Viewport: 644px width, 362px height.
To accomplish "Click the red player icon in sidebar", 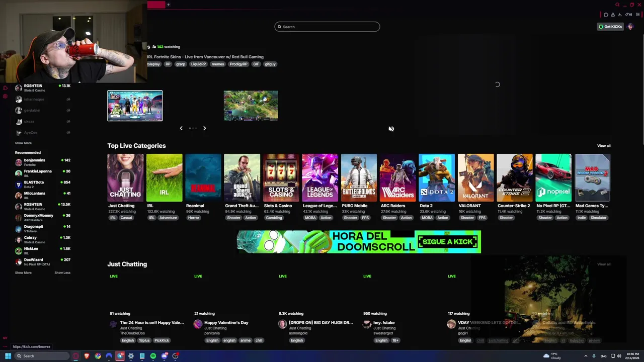I will pos(5,88).
